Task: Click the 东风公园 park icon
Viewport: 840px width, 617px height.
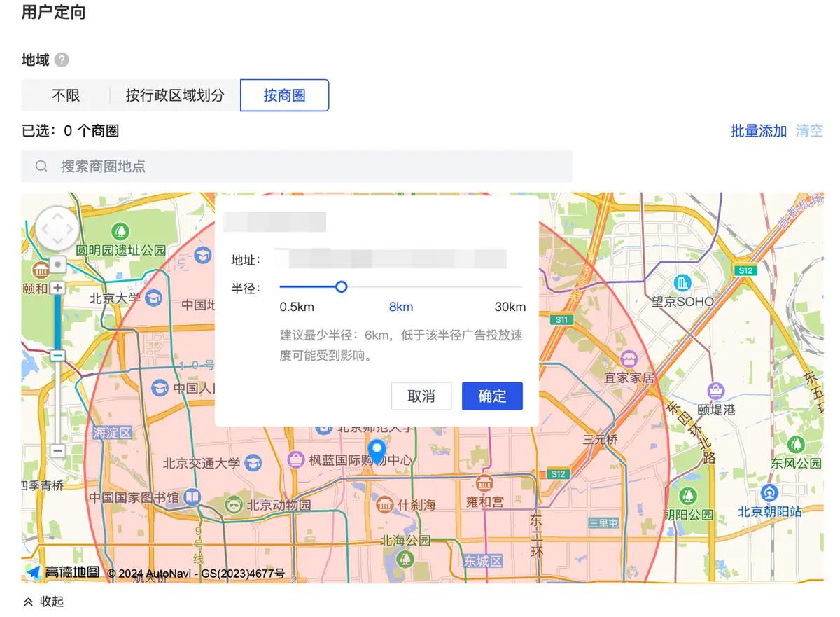Action: [x=796, y=444]
